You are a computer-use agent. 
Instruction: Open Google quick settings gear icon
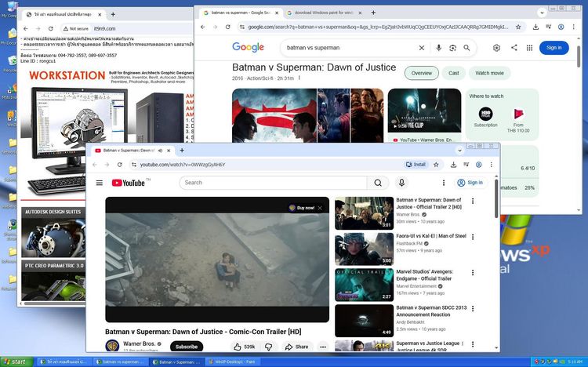pyautogui.click(x=496, y=48)
